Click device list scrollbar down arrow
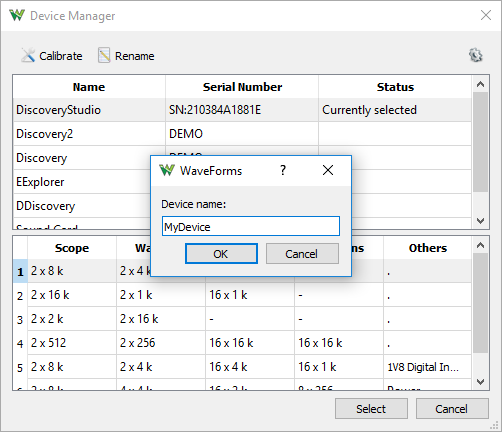This screenshot has height=432, width=502. point(480,221)
